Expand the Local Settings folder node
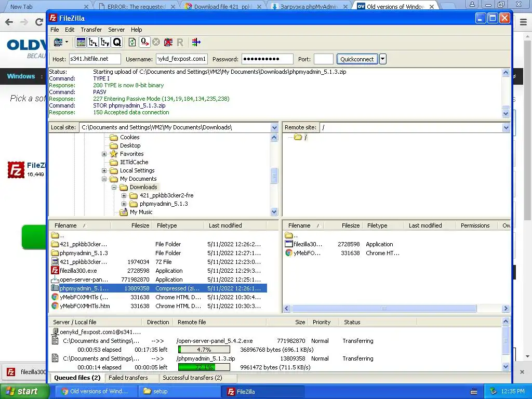Viewport: 532px width, 399px height. 104,170
